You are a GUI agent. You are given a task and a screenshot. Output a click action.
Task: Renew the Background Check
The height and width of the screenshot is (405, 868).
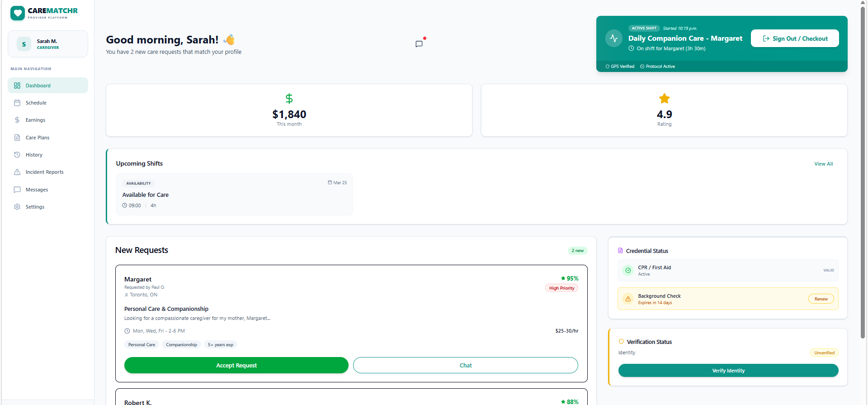(x=821, y=299)
